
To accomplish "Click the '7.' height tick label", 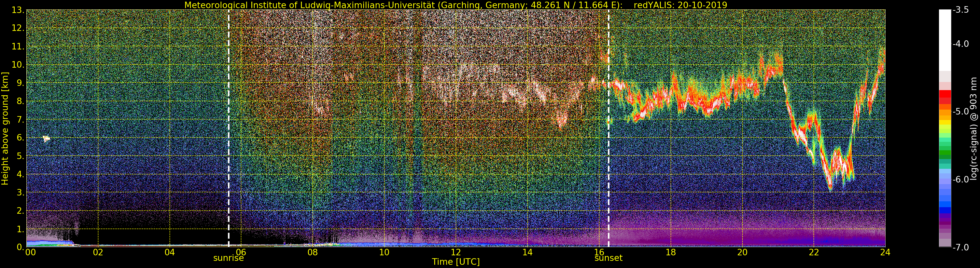I will 20,119.
